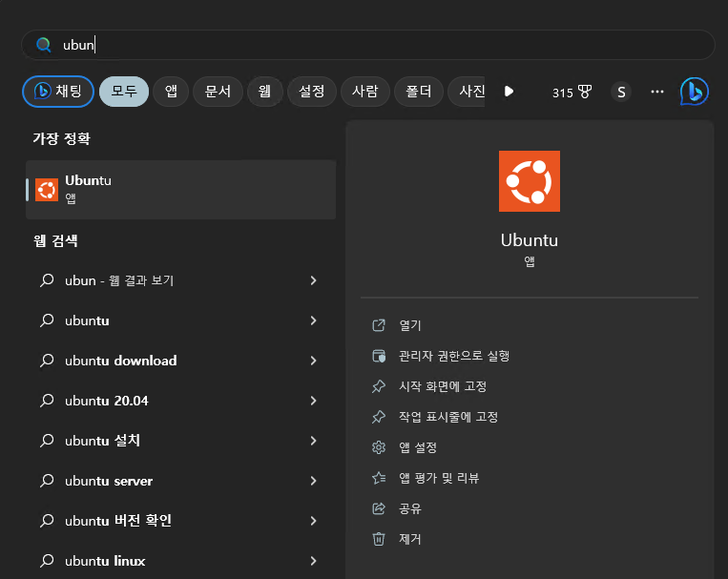Select the 'ubuntu server' suggestion

pyautogui.click(x=181, y=481)
